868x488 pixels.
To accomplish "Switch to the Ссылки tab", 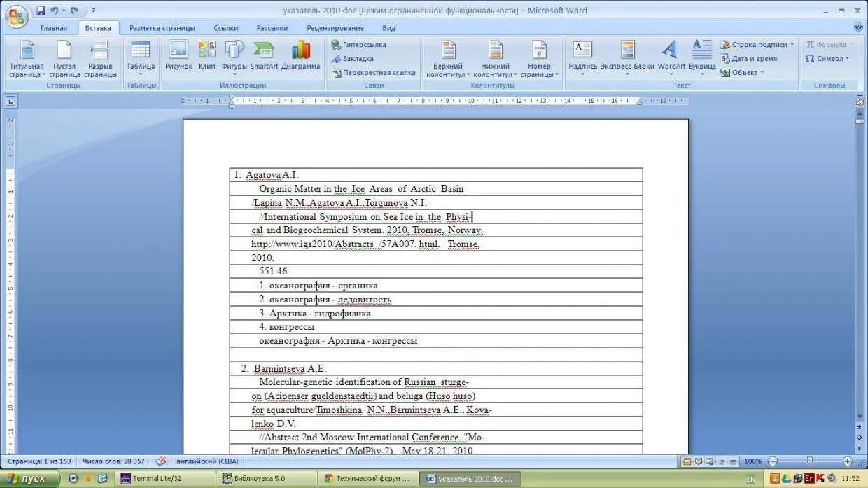I will click(x=226, y=28).
